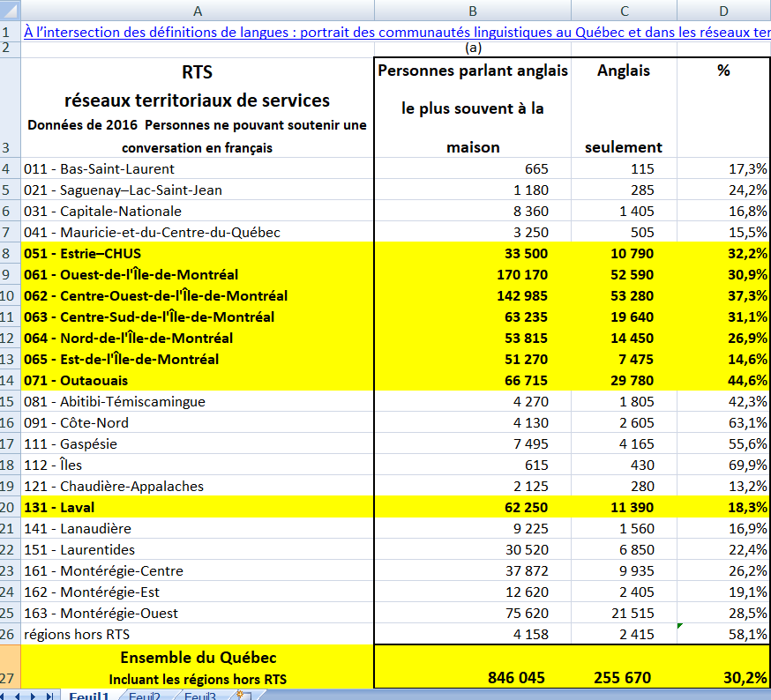Select cell '161 - Montérégie-Centre'
The width and height of the screenshot is (771, 700).
tap(198, 570)
